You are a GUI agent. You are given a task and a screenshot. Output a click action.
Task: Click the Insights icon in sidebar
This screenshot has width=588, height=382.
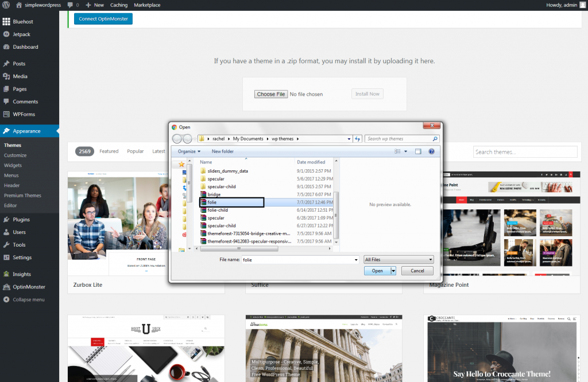(6, 274)
